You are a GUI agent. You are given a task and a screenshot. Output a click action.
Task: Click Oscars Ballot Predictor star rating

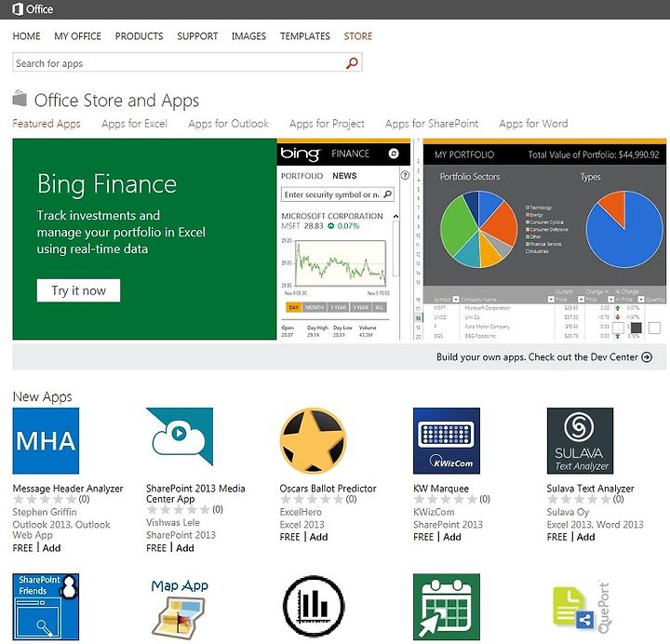pos(312,499)
